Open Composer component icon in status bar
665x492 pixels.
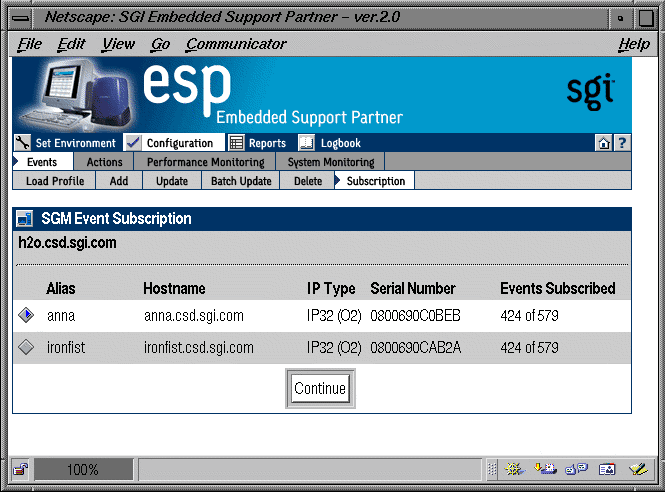pos(638,469)
